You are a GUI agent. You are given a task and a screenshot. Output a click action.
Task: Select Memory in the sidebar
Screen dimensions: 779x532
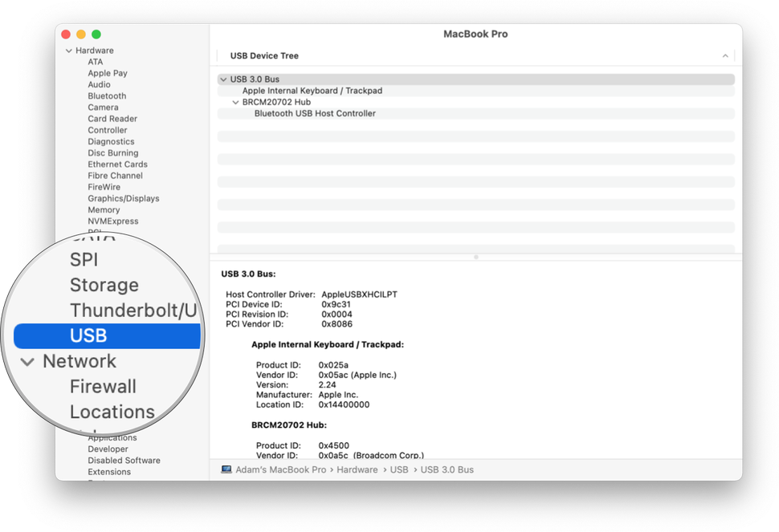(x=104, y=209)
